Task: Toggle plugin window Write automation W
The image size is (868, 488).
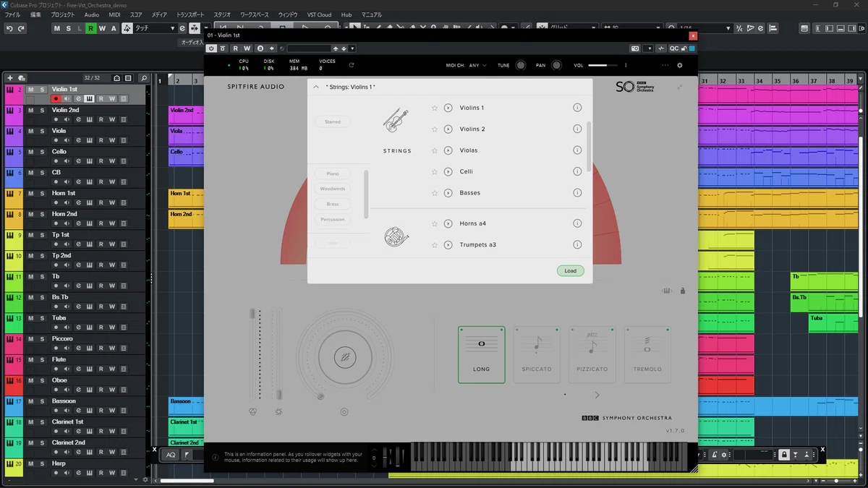Action: [x=247, y=48]
